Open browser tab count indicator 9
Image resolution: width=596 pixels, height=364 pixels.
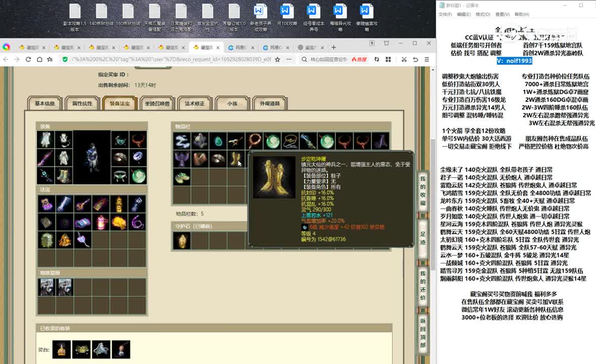point(372,43)
